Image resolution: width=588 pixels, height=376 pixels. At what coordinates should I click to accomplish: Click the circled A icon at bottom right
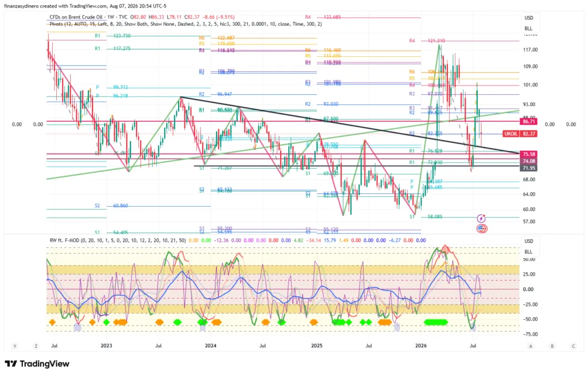pyautogui.click(x=531, y=346)
